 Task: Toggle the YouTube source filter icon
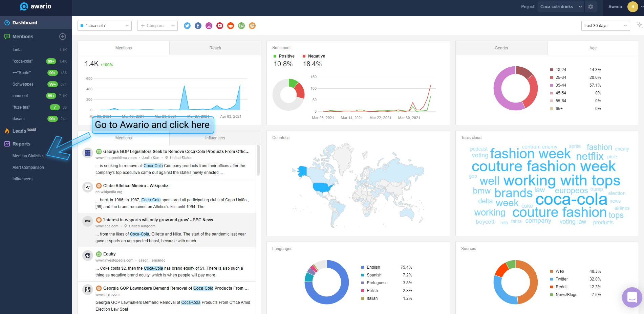pos(220,26)
